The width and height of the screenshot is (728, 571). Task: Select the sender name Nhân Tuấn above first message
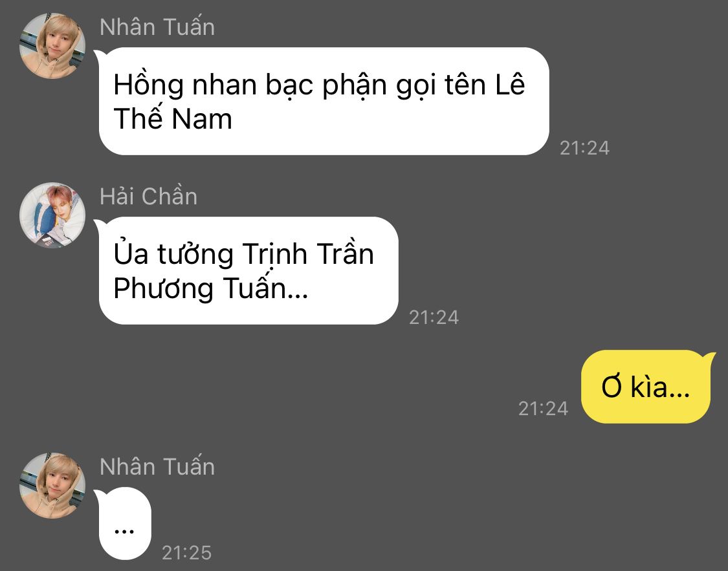[157, 27]
